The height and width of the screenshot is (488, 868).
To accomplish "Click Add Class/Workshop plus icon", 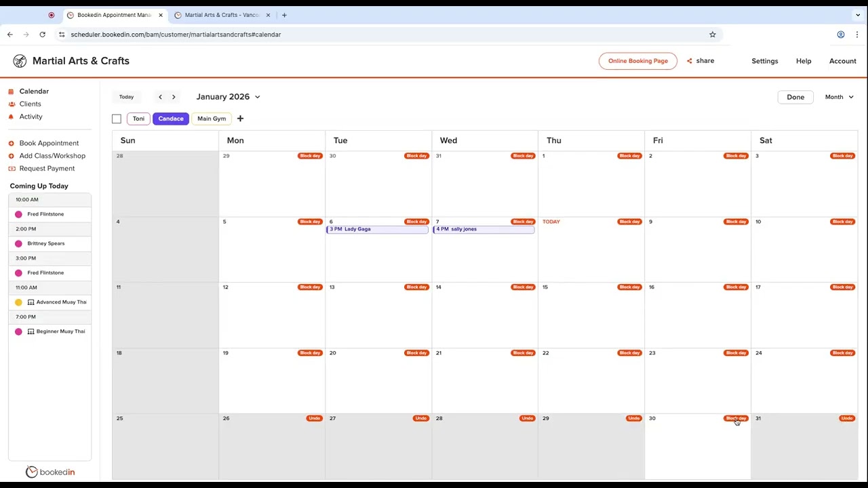I will tap(11, 156).
